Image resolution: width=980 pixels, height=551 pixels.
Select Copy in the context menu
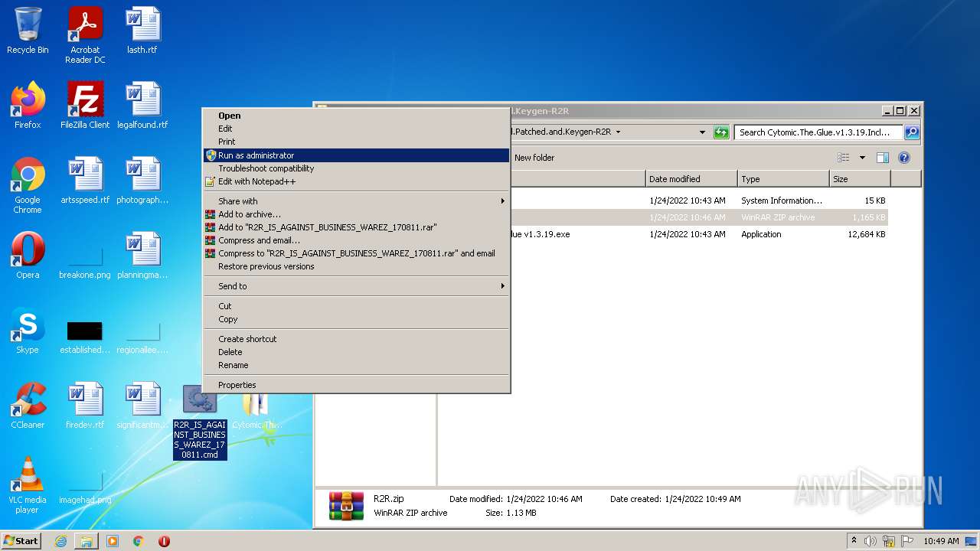click(x=356, y=319)
